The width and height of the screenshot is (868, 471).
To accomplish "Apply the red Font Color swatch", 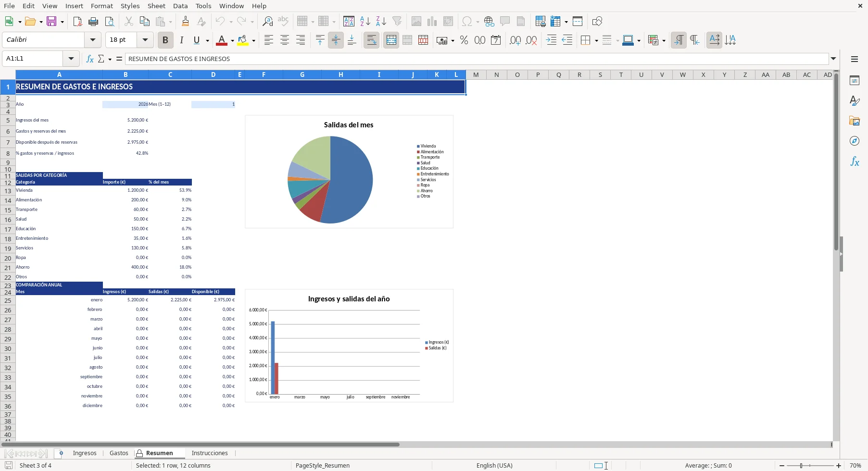I will click(x=222, y=40).
